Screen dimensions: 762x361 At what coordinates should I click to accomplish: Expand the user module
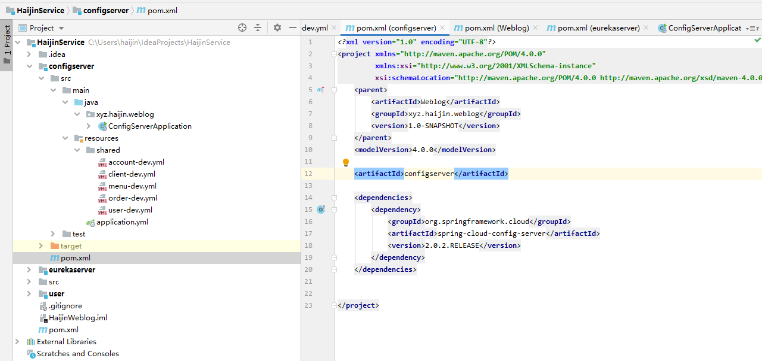30,294
